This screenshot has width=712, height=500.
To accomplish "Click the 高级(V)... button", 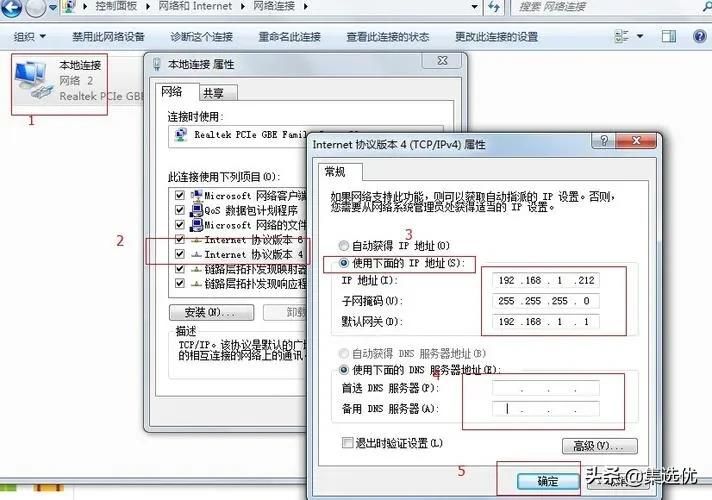I will point(599,446).
